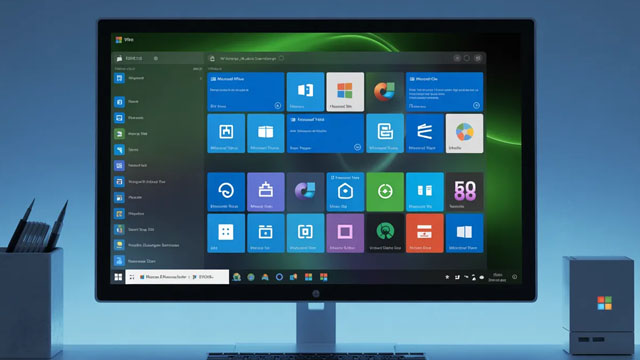Image resolution: width=640 pixels, height=360 pixels.
Task: Open the dark tile with the green round emblem
Action: click(x=385, y=233)
